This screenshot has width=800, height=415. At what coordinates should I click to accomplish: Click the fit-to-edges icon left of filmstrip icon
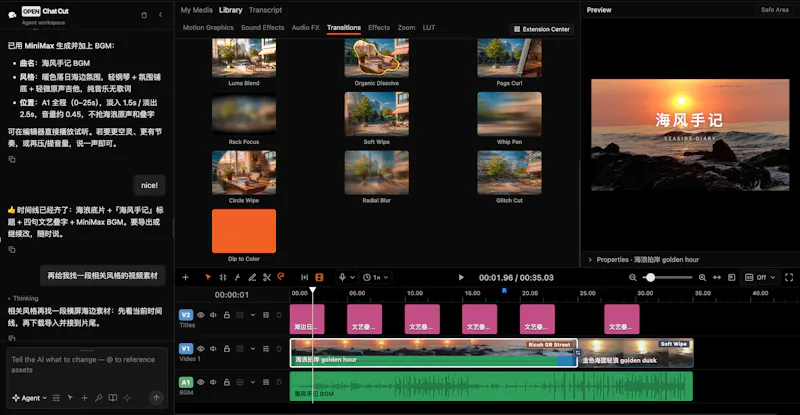pos(305,277)
